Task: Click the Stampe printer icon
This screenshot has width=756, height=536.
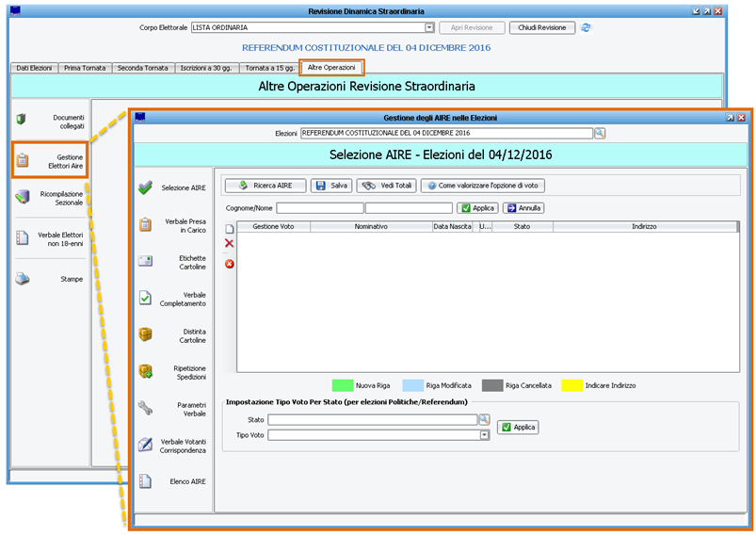Action: pyautogui.click(x=22, y=279)
